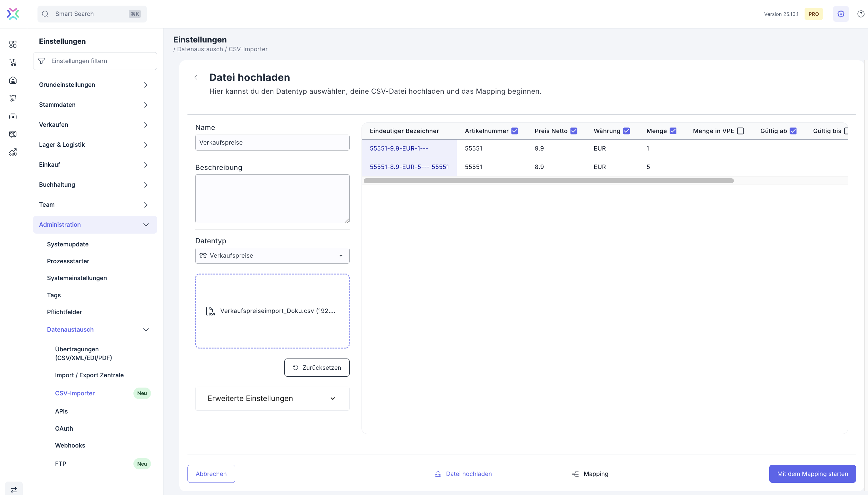The image size is (868, 495).
Task: Click the analytics chart sidebar icon
Action: click(x=13, y=152)
